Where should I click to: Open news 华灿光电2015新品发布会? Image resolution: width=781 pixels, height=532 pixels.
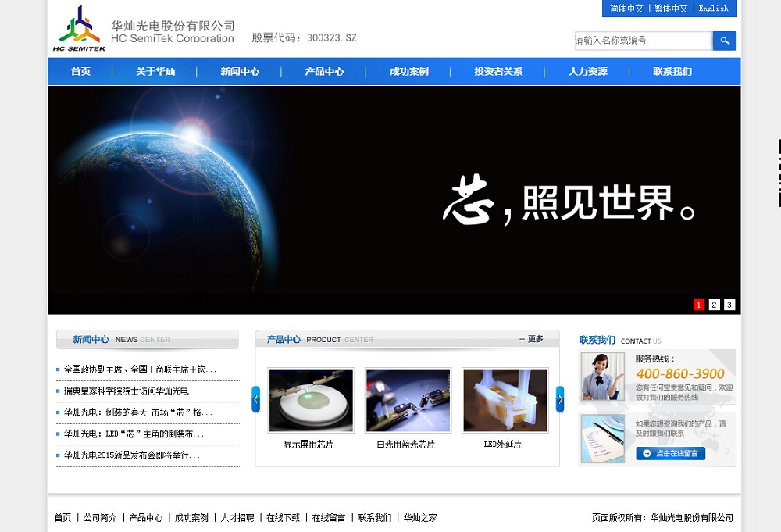point(131,455)
